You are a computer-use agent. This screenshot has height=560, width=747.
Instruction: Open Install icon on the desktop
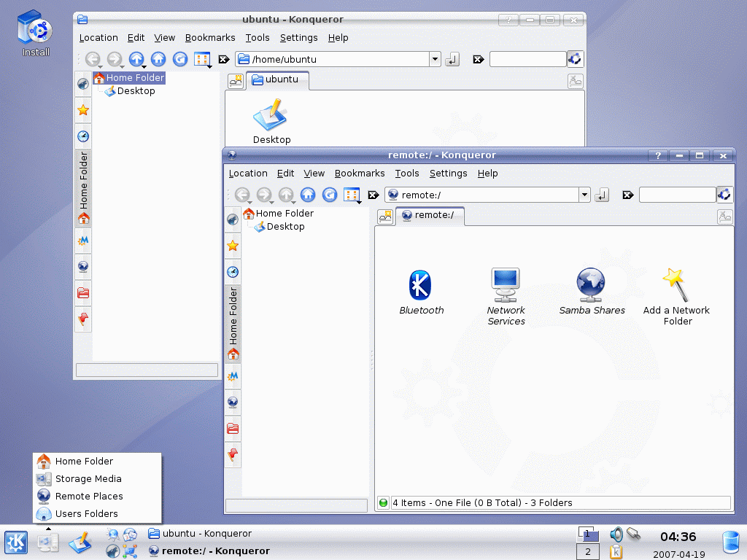pyautogui.click(x=35, y=34)
